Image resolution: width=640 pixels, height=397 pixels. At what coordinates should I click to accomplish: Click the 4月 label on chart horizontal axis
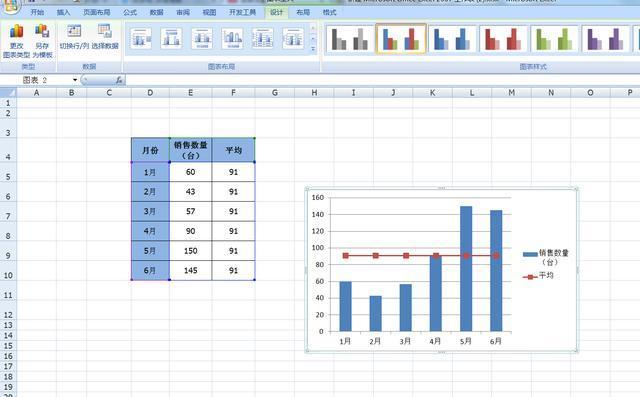coord(435,341)
